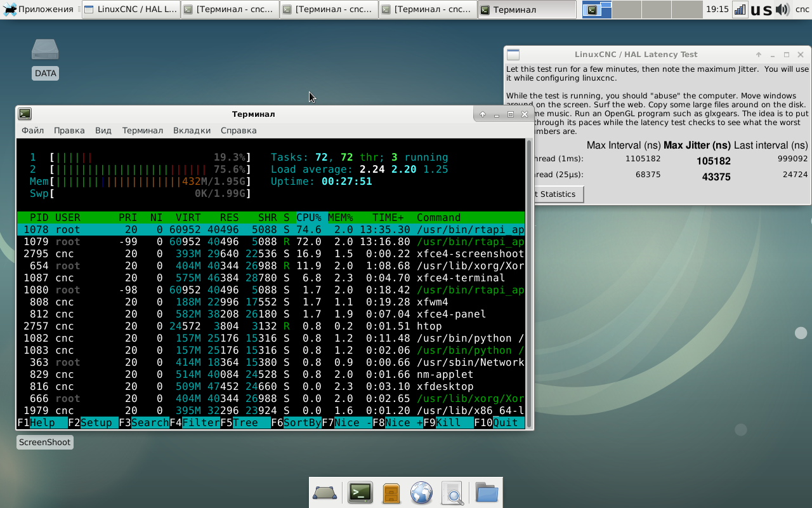Click F9 Kill in the htop function bar
The height and width of the screenshot is (508, 812).
tap(449, 422)
